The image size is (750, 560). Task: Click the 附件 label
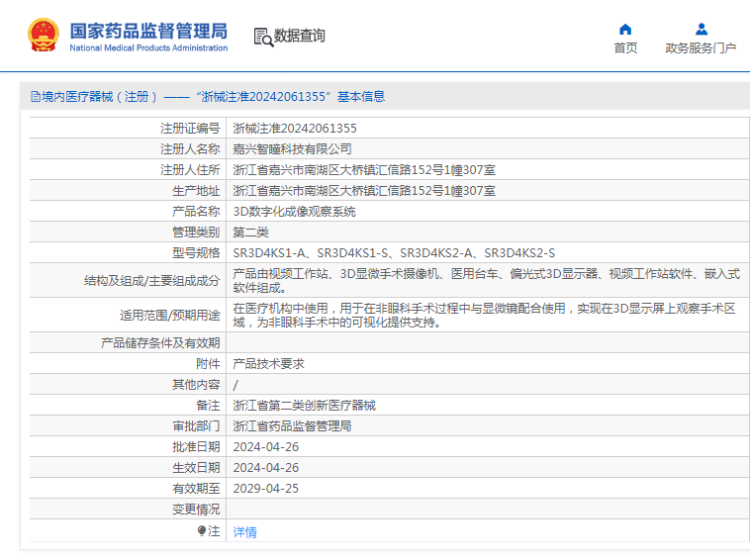click(x=208, y=364)
